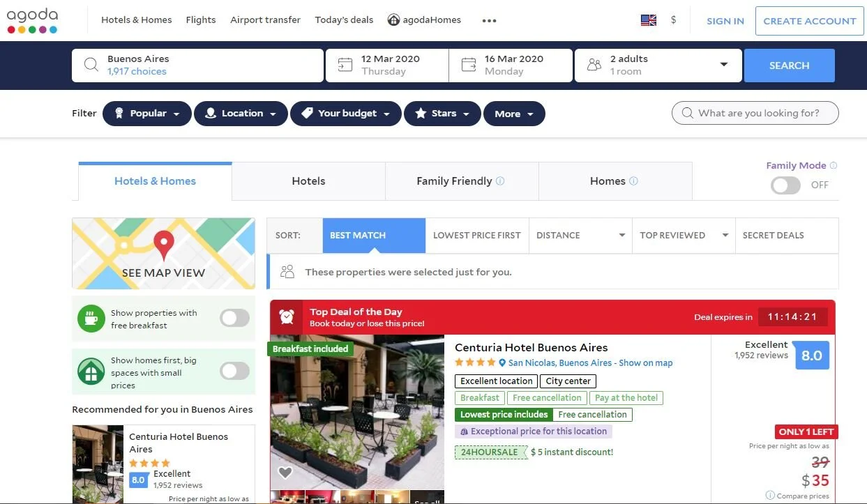This screenshot has height=504, width=867.
Task: Open Hotels & Homes in top navigation
Action: point(137,20)
